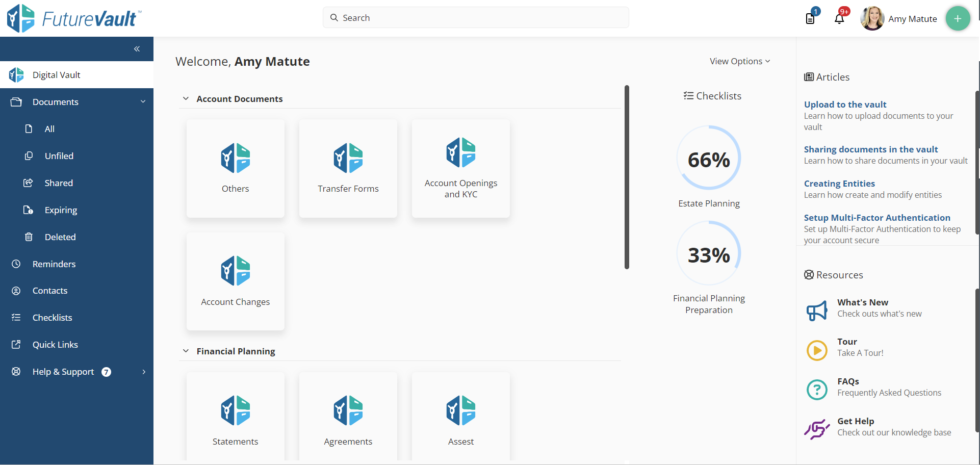Click the FAQs question mark icon

pos(817,390)
